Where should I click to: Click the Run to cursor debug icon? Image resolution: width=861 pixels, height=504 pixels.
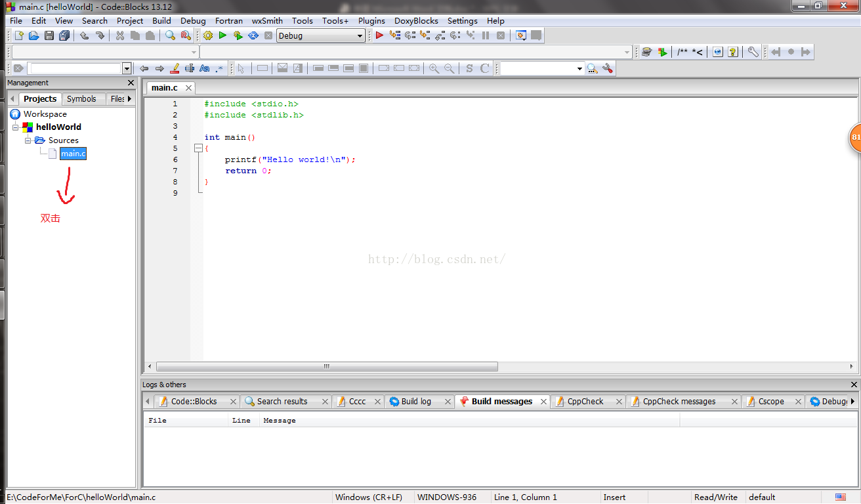(394, 35)
